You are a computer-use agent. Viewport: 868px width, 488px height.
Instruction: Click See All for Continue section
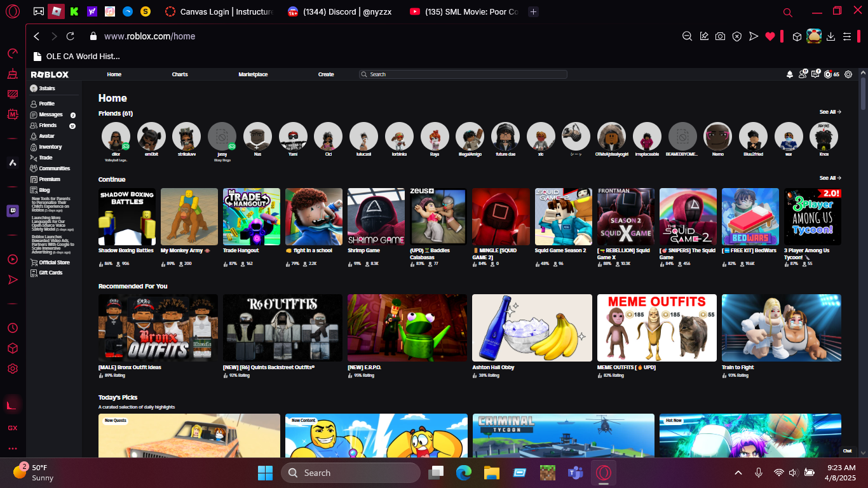(830, 178)
